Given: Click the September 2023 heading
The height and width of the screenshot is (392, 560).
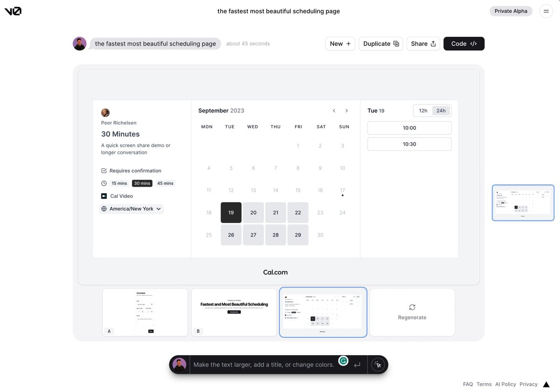Looking at the screenshot, I should click(221, 111).
